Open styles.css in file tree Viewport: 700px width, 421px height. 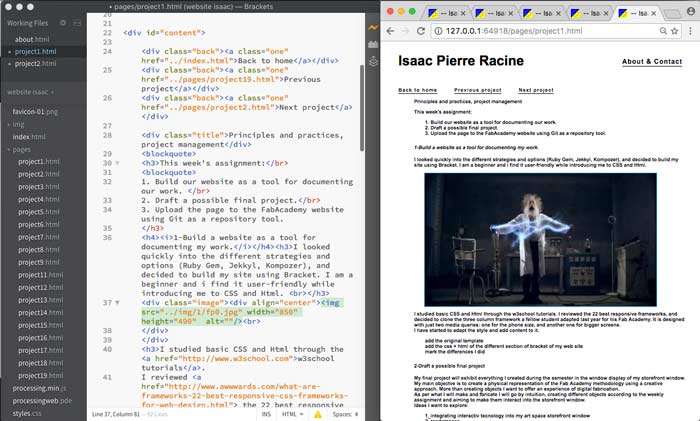click(27, 413)
